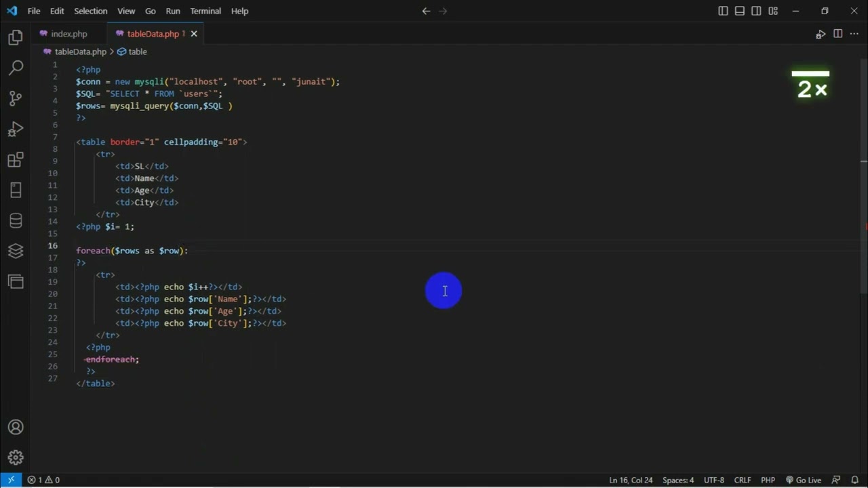Viewport: 868px width, 488px height.
Task: Switch to the index.php tab
Action: [x=69, y=34]
